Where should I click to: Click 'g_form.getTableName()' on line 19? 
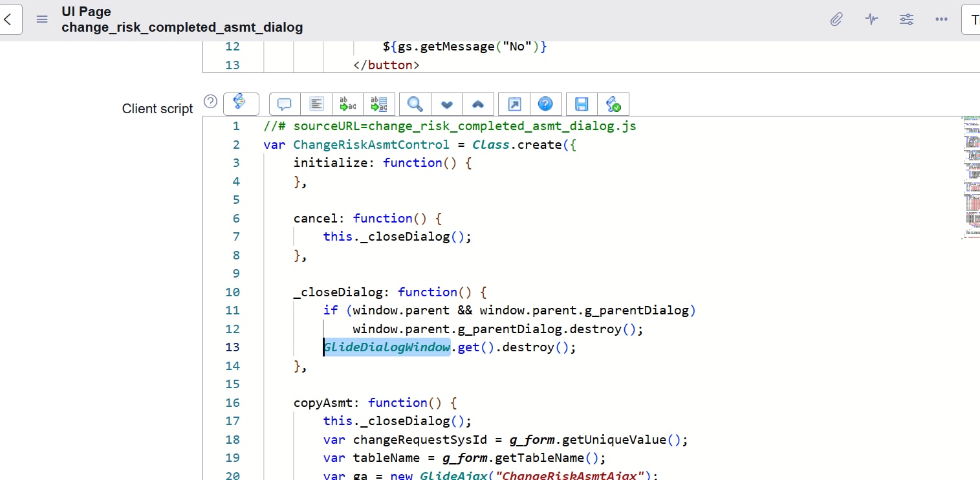pyautogui.click(x=521, y=458)
